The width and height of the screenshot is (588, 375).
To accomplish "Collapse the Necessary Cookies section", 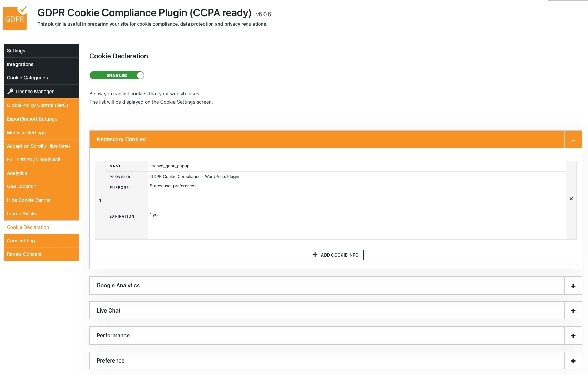I will [573, 140].
